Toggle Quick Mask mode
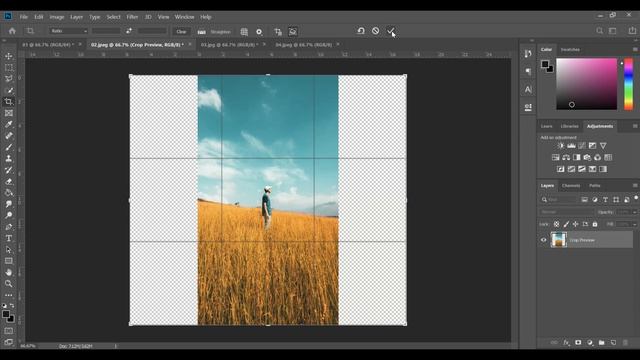The image size is (640, 360). pos(9,331)
